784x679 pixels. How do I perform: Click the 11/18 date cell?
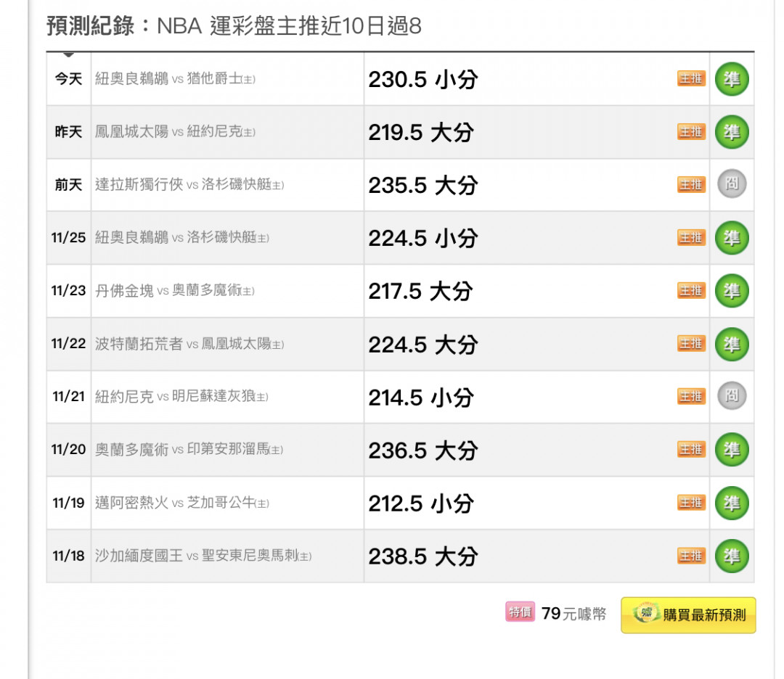click(68, 556)
